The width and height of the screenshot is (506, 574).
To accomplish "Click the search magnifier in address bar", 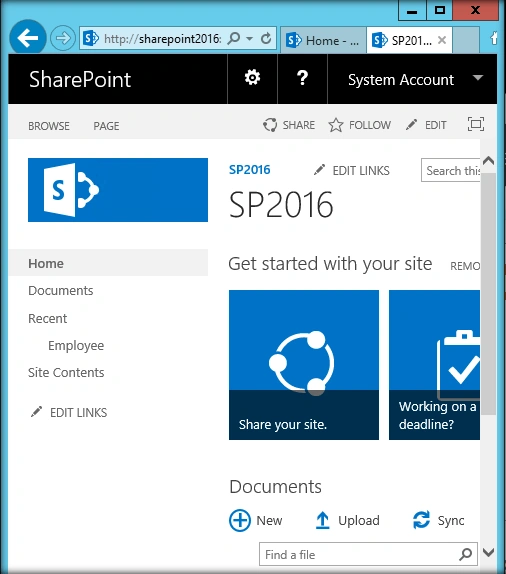I will (x=234, y=38).
